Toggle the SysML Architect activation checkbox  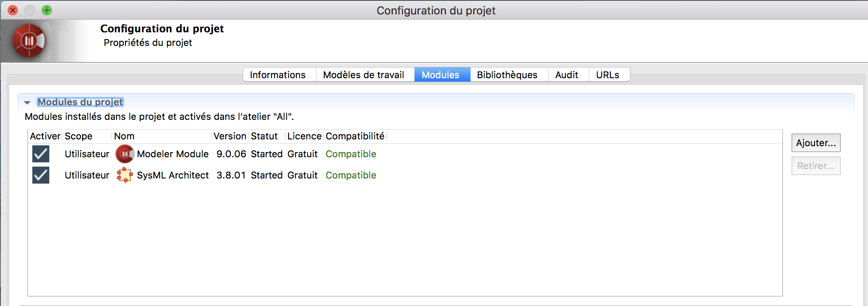(x=41, y=175)
